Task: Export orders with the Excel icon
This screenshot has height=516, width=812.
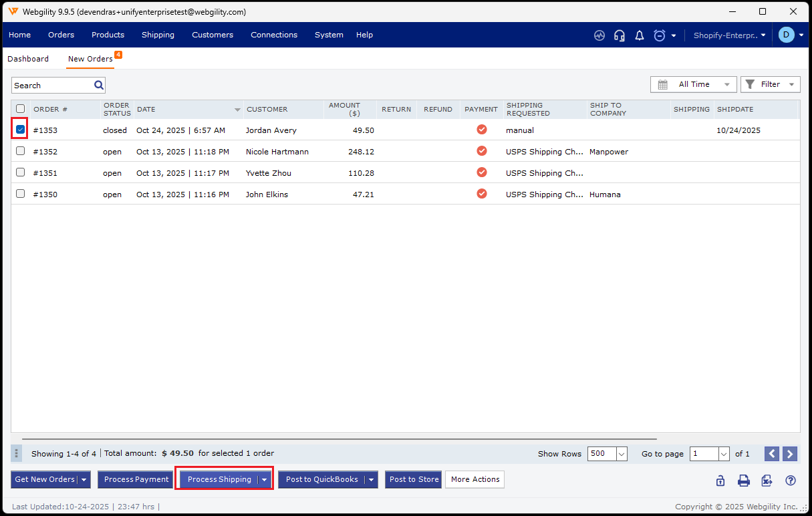Action: [x=767, y=480]
